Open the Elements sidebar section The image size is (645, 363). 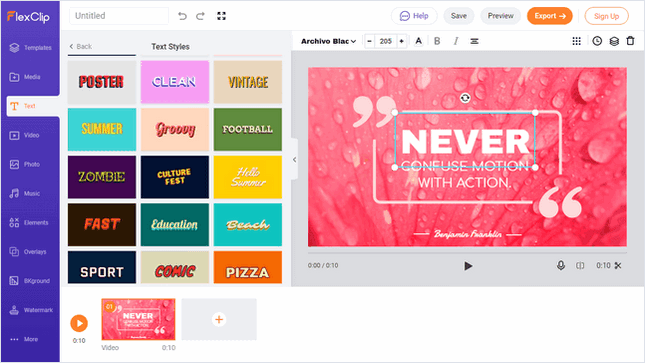click(30, 223)
